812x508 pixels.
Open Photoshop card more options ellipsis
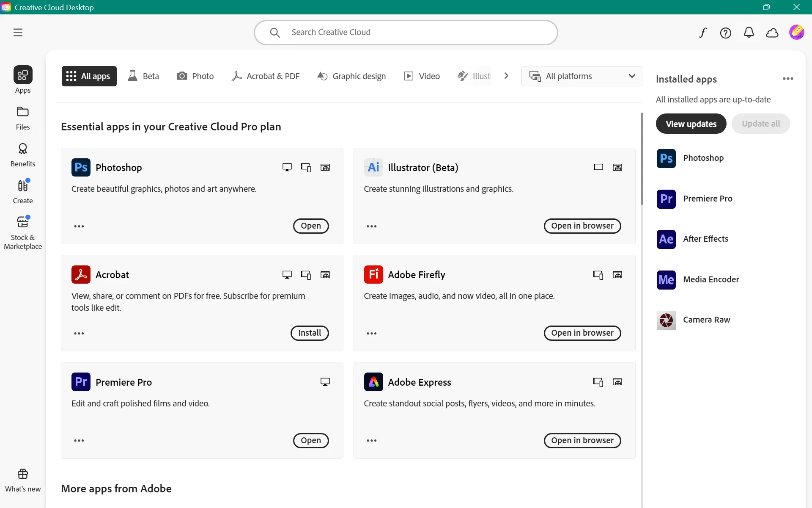79,226
